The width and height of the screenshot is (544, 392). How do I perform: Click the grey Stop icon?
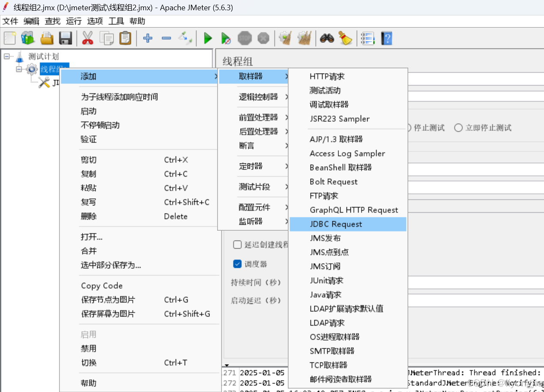click(x=245, y=39)
